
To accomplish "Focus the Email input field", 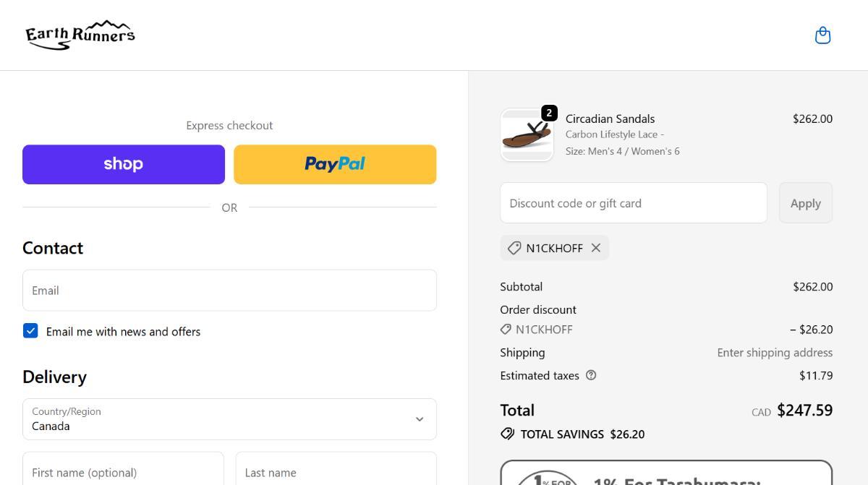I will (229, 291).
